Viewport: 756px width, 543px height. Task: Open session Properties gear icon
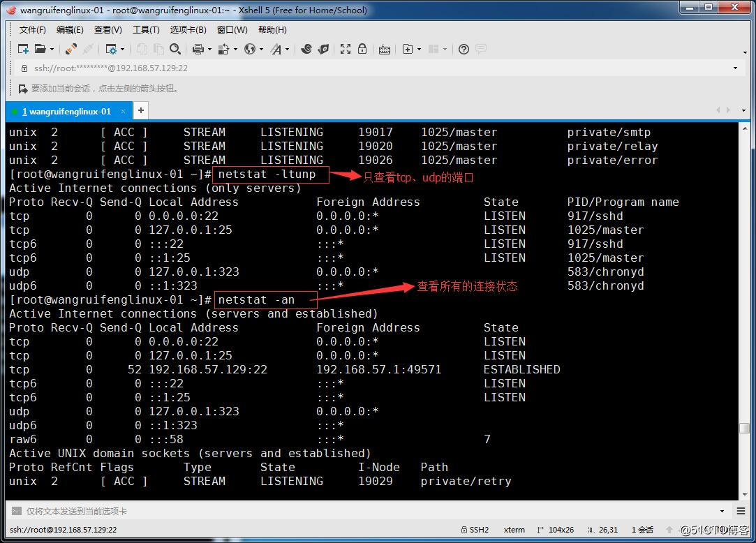[x=111, y=49]
